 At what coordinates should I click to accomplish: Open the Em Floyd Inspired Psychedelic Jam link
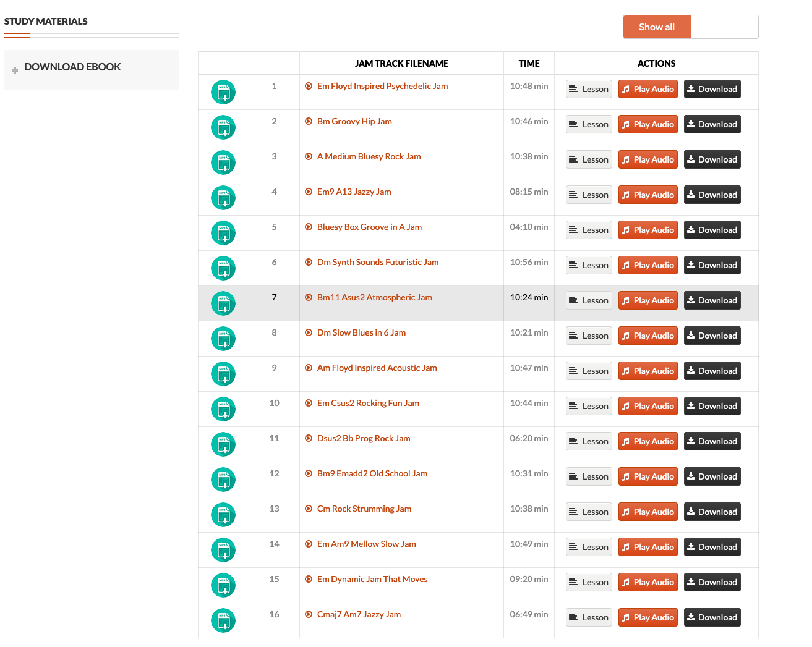pos(382,87)
